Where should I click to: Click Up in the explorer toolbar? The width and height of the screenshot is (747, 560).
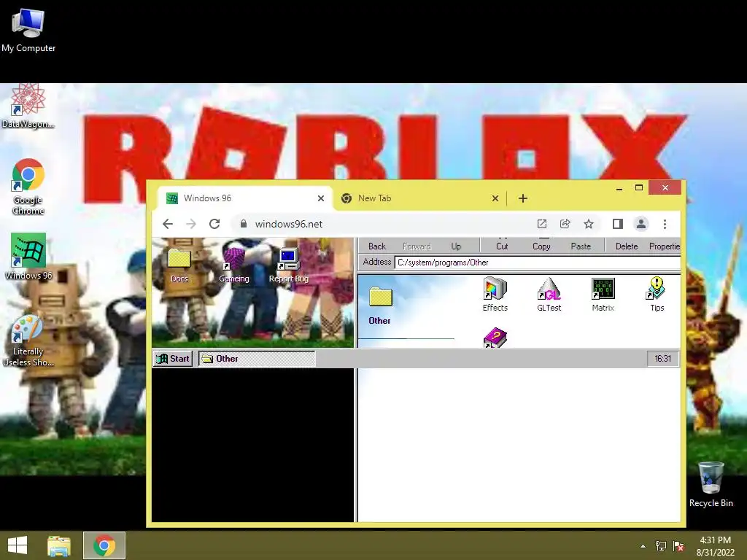(456, 246)
